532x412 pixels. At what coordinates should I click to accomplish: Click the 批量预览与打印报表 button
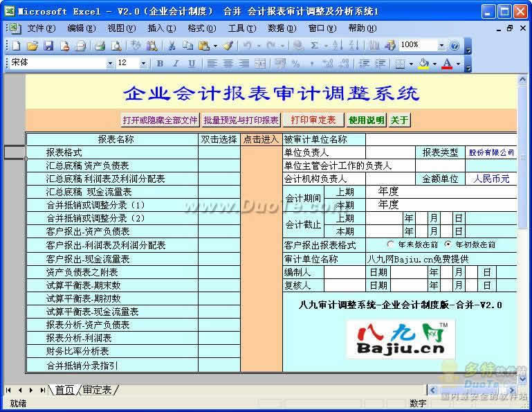coord(241,120)
